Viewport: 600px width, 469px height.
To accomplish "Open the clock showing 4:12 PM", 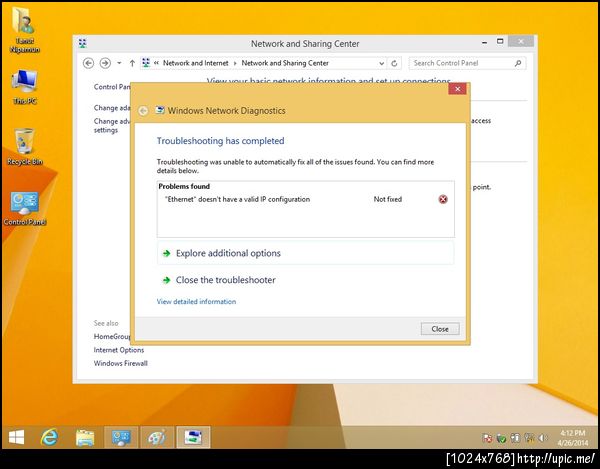I will pyautogui.click(x=572, y=438).
